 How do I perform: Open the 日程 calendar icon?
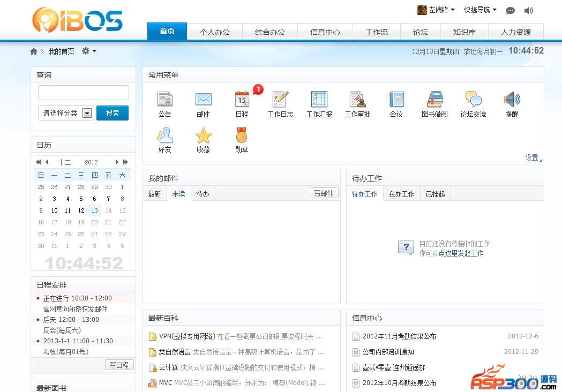click(x=242, y=100)
